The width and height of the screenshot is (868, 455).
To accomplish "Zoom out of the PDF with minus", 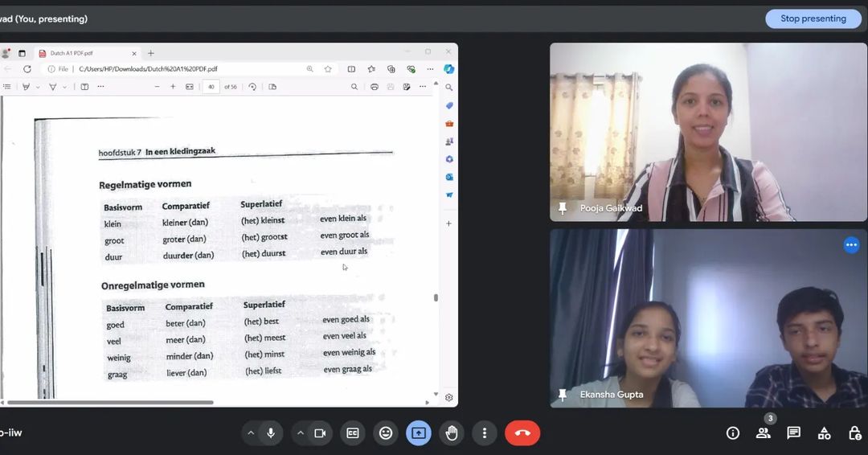I will (158, 87).
